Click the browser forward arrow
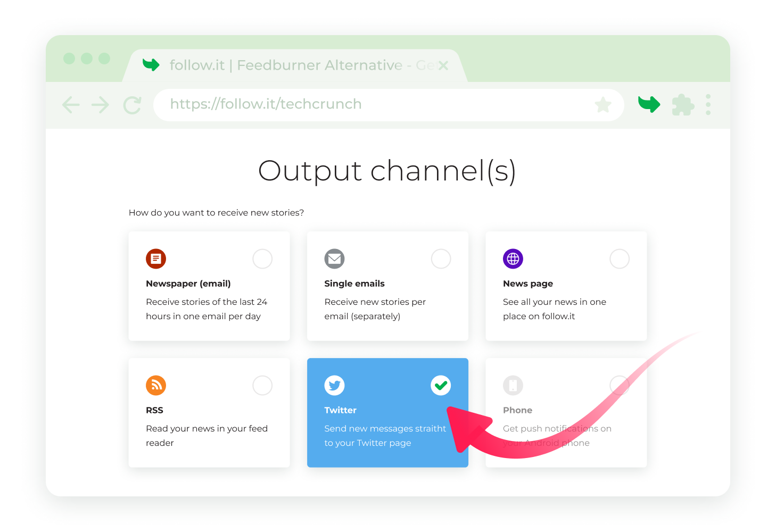Viewport: 776px width, 532px height. coord(100,105)
